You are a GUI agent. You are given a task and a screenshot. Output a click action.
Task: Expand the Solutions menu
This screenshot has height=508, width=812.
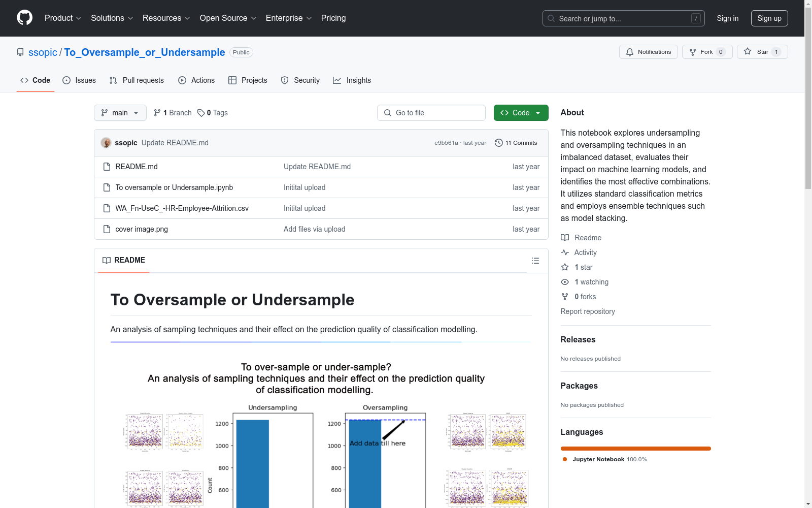pos(112,18)
